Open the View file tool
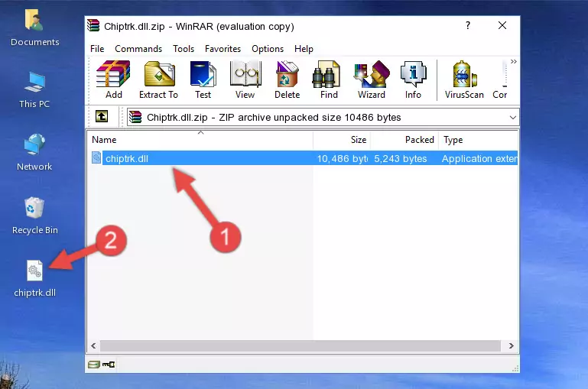The height and width of the screenshot is (389, 588). [x=245, y=79]
